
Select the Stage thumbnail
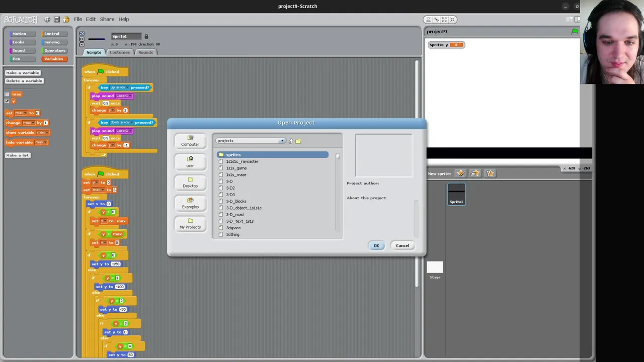click(435, 270)
